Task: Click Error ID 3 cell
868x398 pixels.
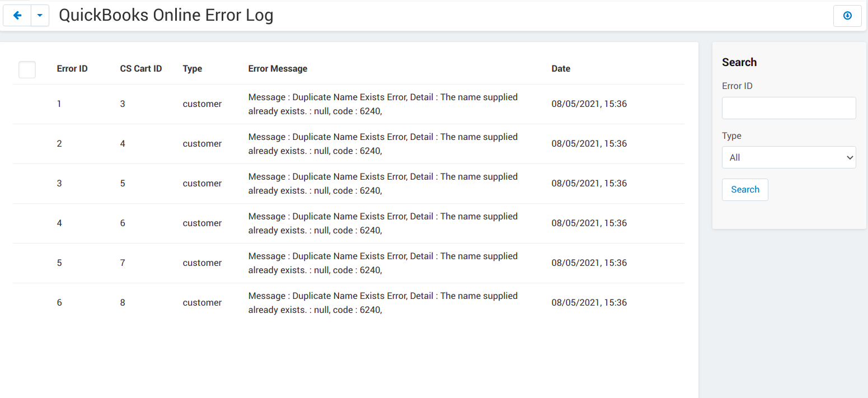Action: click(x=59, y=184)
